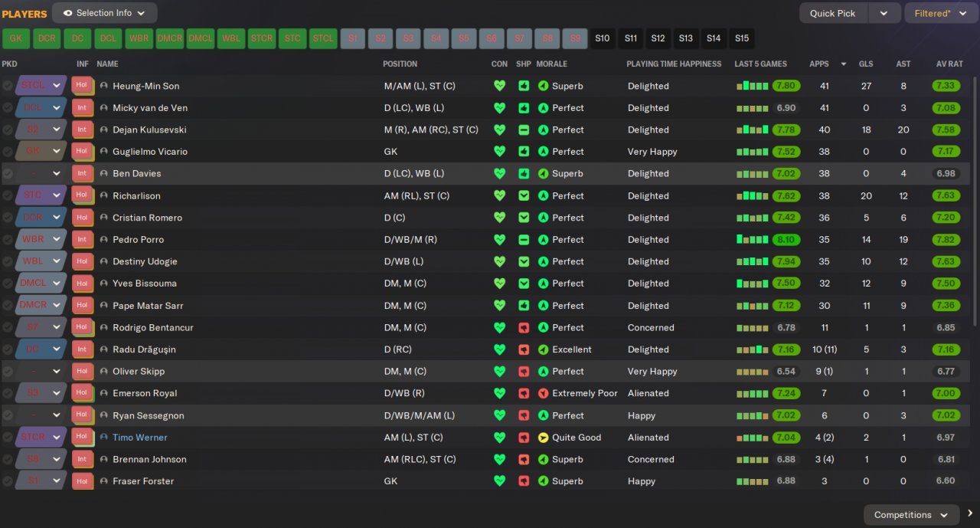This screenshot has height=528, width=980.
Task: Open the Filtered dropdown
Action: (x=941, y=13)
